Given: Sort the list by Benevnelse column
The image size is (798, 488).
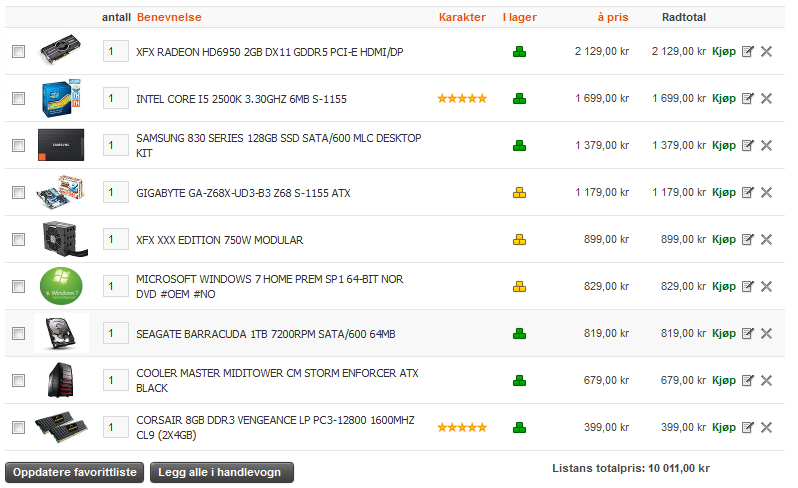Looking at the screenshot, I should (x=169, y=17).
